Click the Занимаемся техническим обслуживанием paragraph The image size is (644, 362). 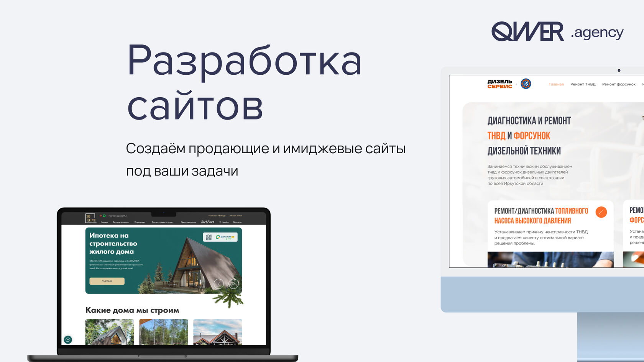tap(529, 175)
